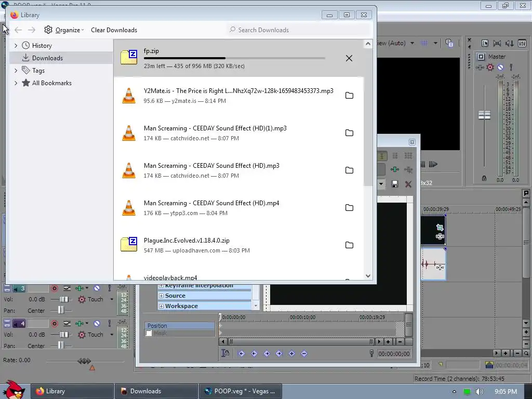
Task: Click the downloads list scroll-down arrow
Action: tap(368, 276)
